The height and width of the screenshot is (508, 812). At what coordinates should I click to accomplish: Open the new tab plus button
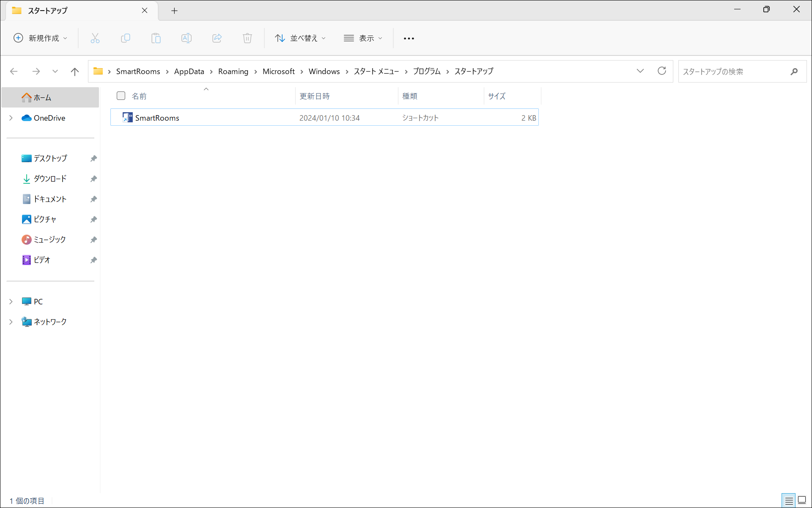[174, 11]
